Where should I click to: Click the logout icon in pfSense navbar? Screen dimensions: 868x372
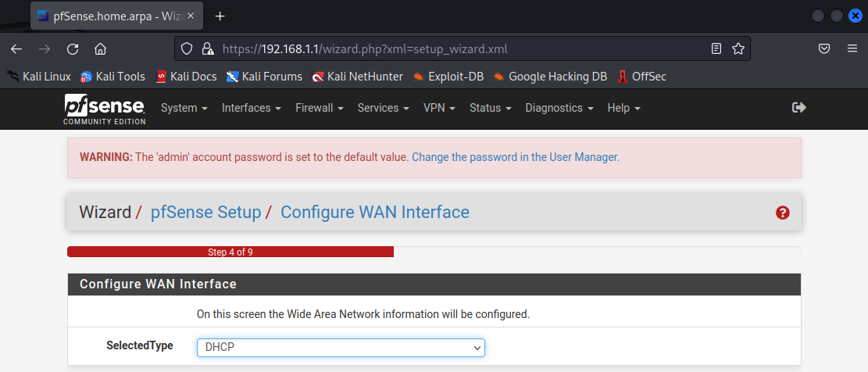(798, 108)
